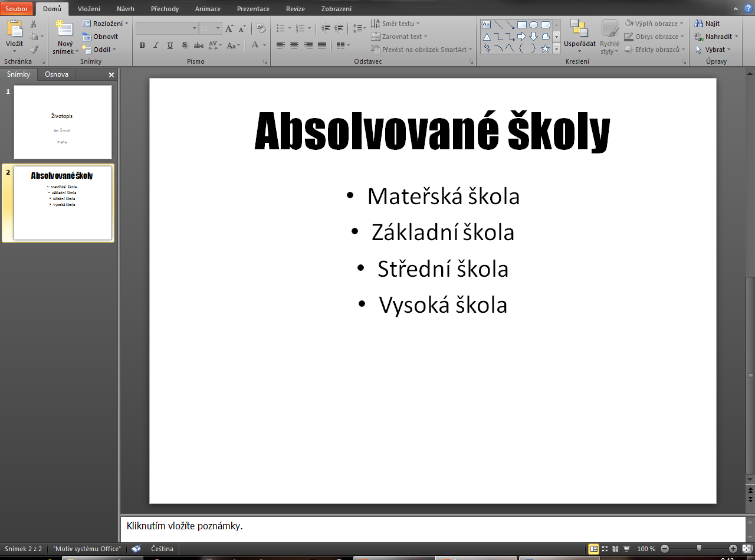Justify the text
Viewport: 755px width, 560px height.
tap(322, 45)
